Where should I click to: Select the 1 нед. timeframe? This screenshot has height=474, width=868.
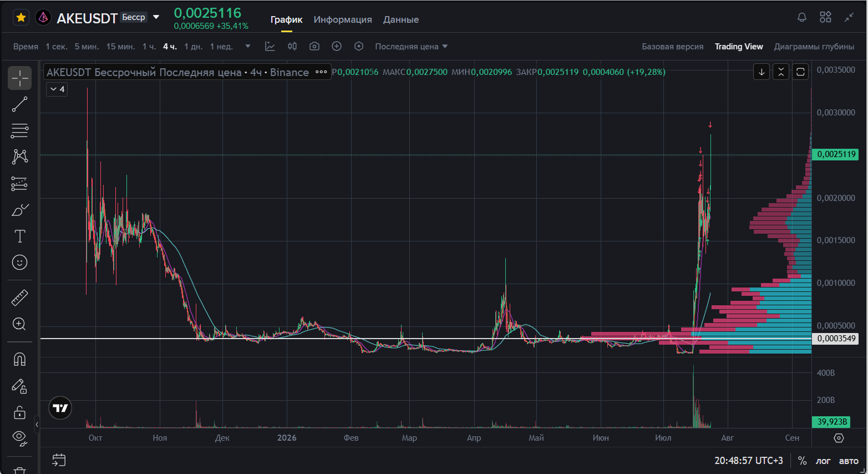pyautogui.click(x=221, y=47)
